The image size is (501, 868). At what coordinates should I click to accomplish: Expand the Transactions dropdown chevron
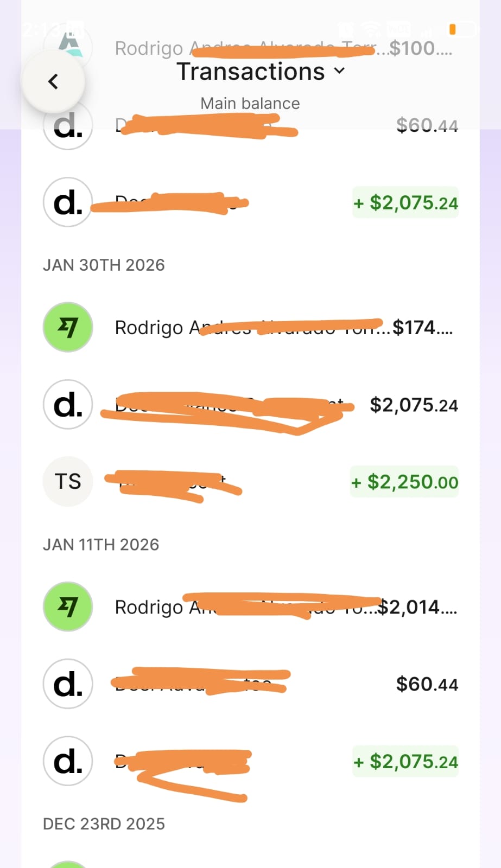coord(340,71)
